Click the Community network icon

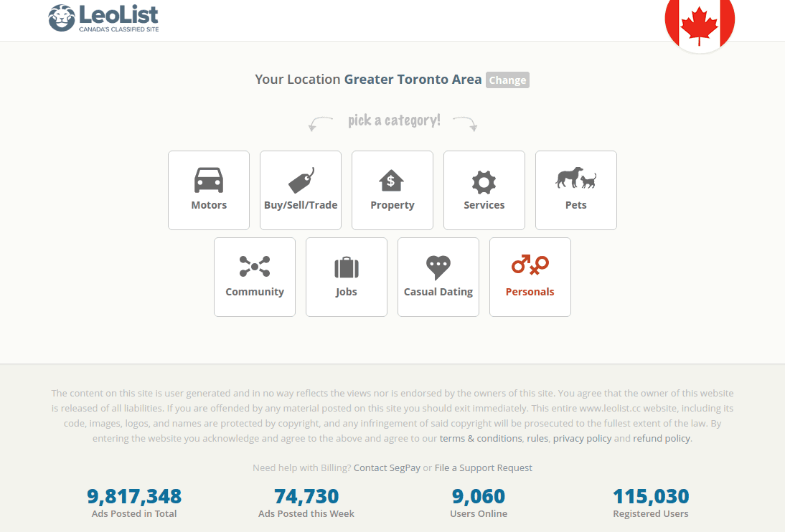pyautogui.click(x=254, y=267)
